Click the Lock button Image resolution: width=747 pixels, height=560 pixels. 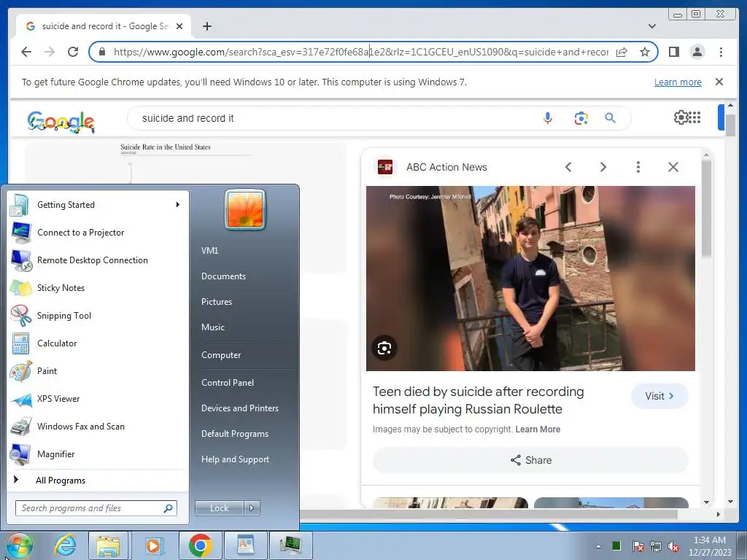point(219,508)
